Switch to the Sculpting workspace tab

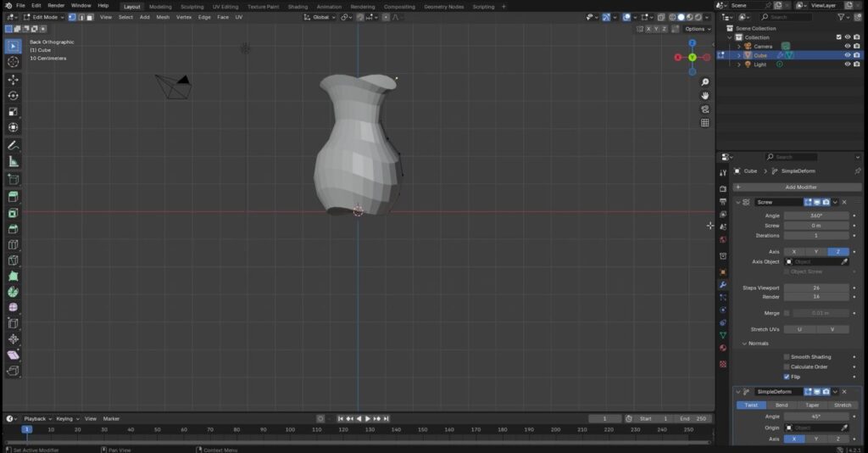tap(192, 6)
